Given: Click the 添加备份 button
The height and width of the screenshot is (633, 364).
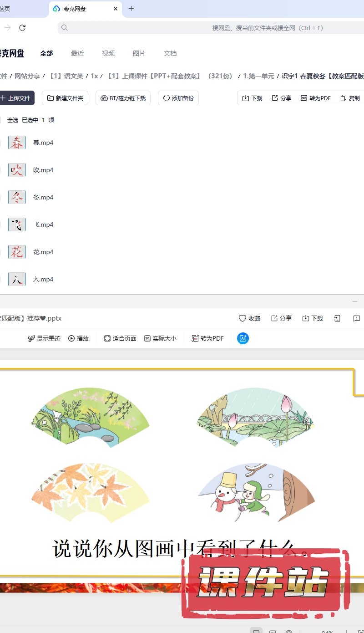Looking at the screenshot, I should tap(178, 98).
